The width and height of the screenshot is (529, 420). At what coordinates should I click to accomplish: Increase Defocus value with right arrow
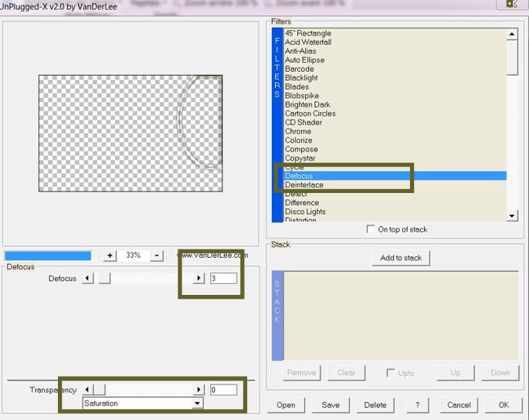pos(198,278)
